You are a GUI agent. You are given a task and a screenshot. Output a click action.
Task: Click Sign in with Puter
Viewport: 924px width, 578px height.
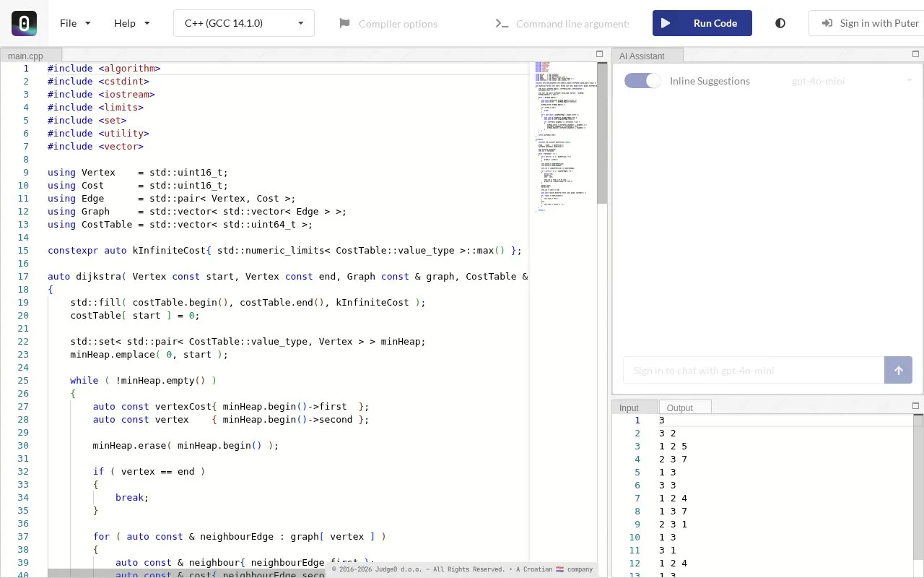(x=866, y=23)
